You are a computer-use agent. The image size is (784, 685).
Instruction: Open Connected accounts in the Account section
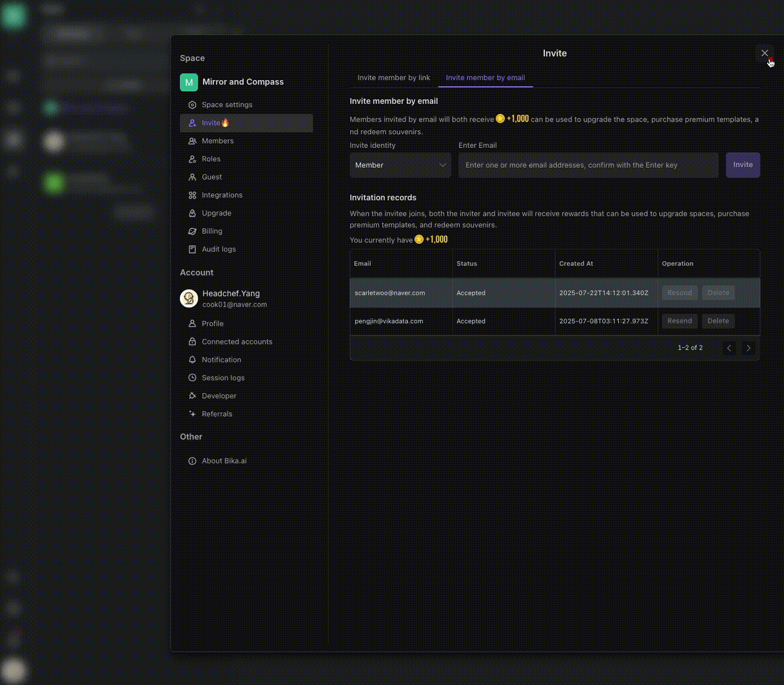tap(237, 342)
